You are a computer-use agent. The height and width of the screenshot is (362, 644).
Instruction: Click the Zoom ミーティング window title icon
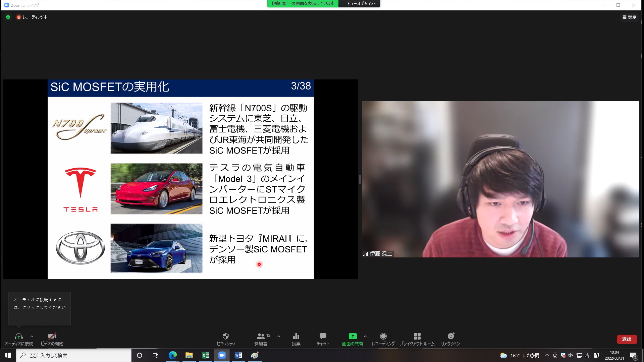(6, 5)
